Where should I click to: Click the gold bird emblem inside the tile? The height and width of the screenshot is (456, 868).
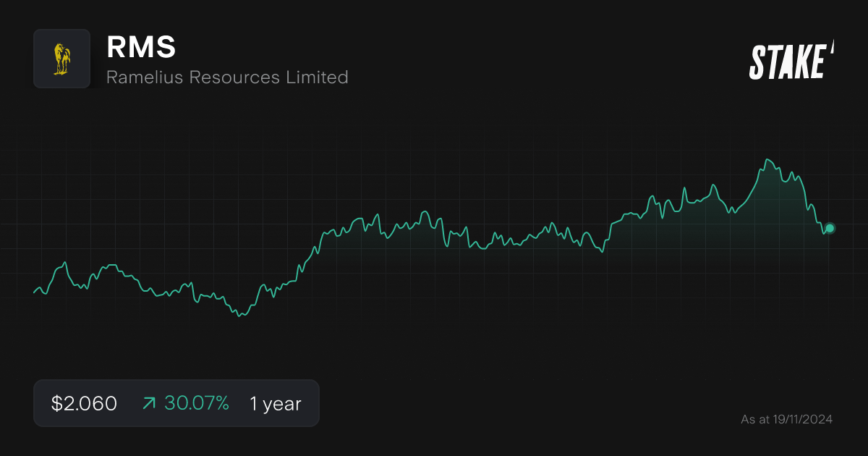pyautogui.click(x=61, y=59)
